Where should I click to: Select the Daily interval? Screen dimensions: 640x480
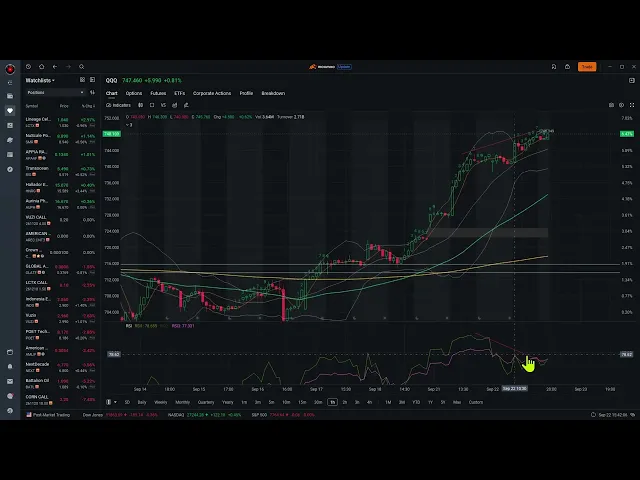(142, 402)
